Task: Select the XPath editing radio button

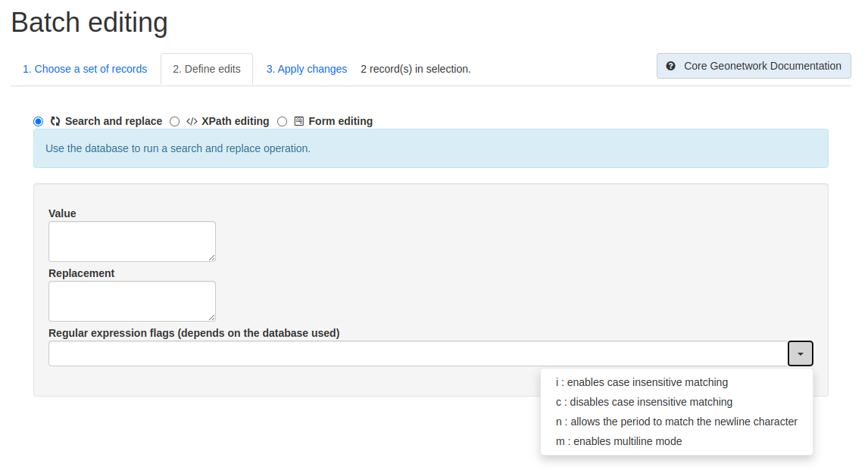Action: (x=174, y=121)
